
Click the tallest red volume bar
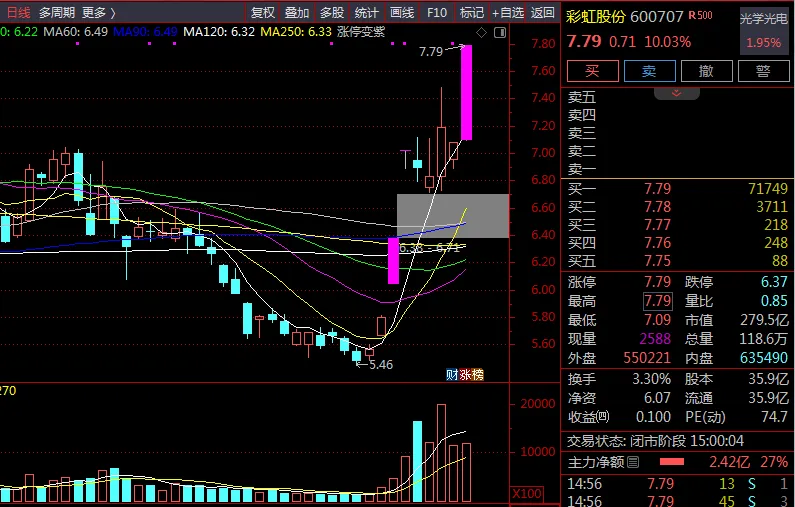coord(441,453)
